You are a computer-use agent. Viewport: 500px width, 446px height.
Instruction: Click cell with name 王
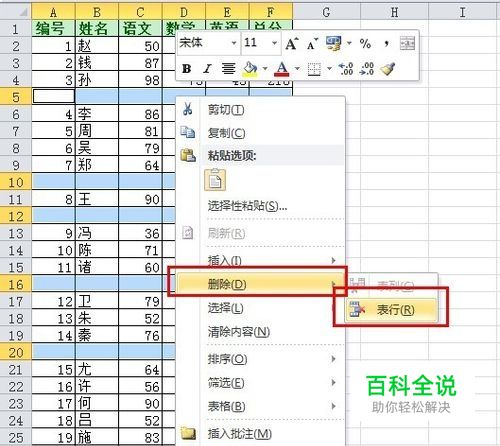pyautogui.click(x=97, y=199)
